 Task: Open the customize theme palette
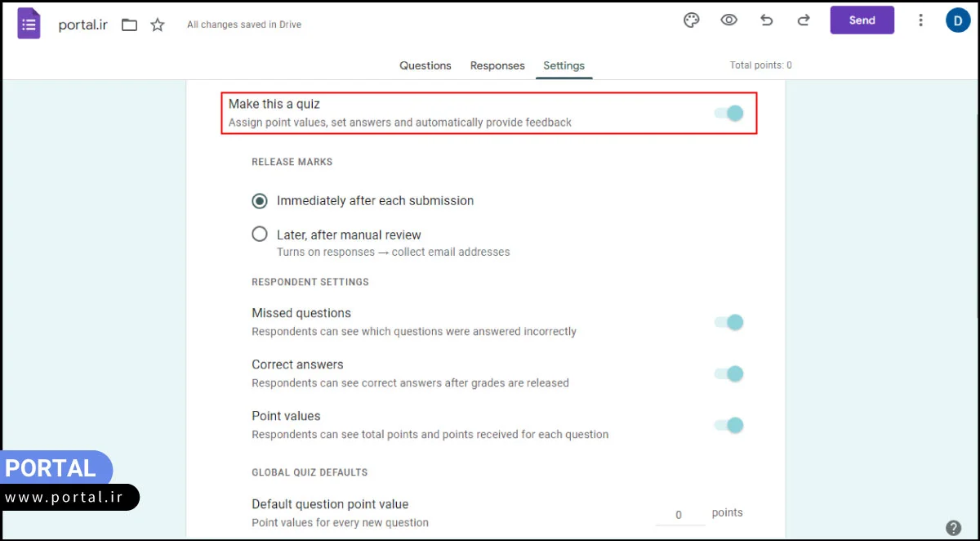(x=692, y=20)
